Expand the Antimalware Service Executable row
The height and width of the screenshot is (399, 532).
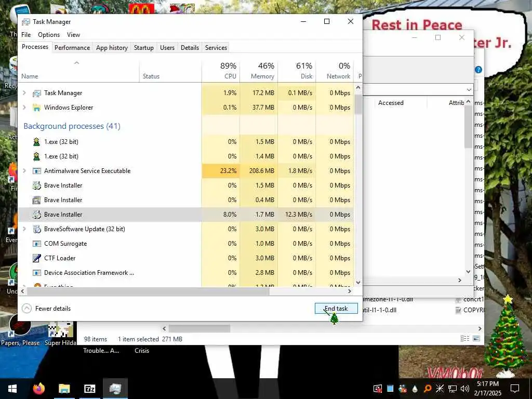pos(24,170)
